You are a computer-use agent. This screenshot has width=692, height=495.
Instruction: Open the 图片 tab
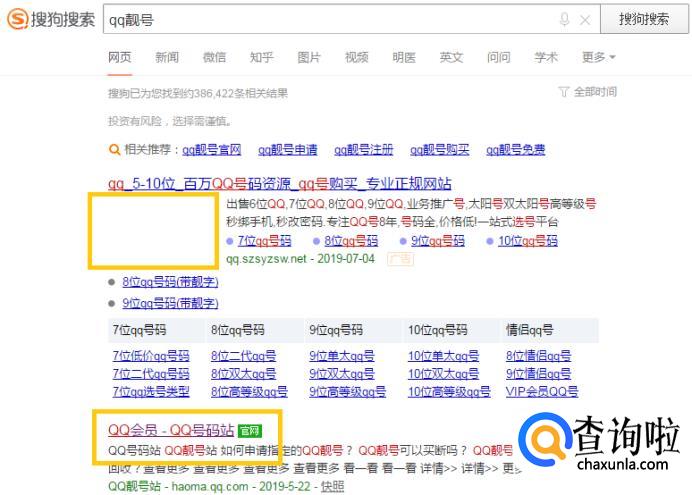309,57
